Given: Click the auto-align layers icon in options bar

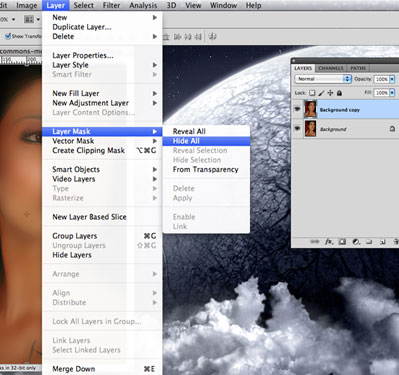Looking at the screenshot, I should pos(212,36).
